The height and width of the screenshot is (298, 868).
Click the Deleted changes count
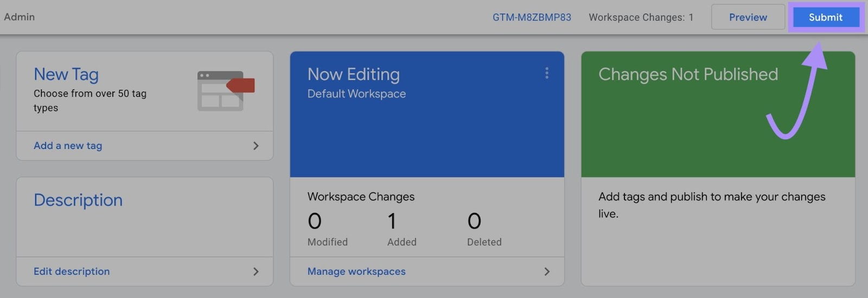tap(474, 221)
